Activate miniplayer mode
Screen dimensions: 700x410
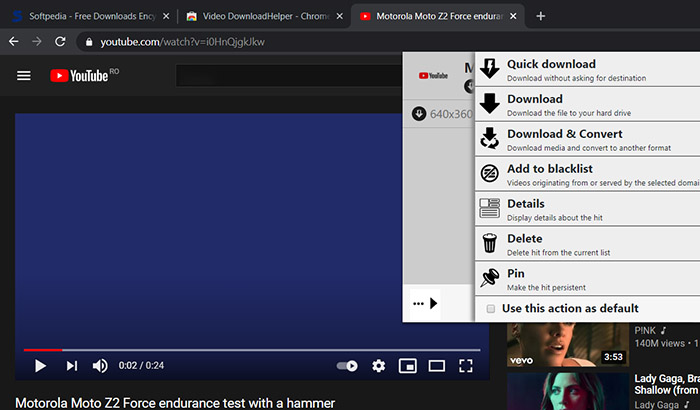click(408, 366)
